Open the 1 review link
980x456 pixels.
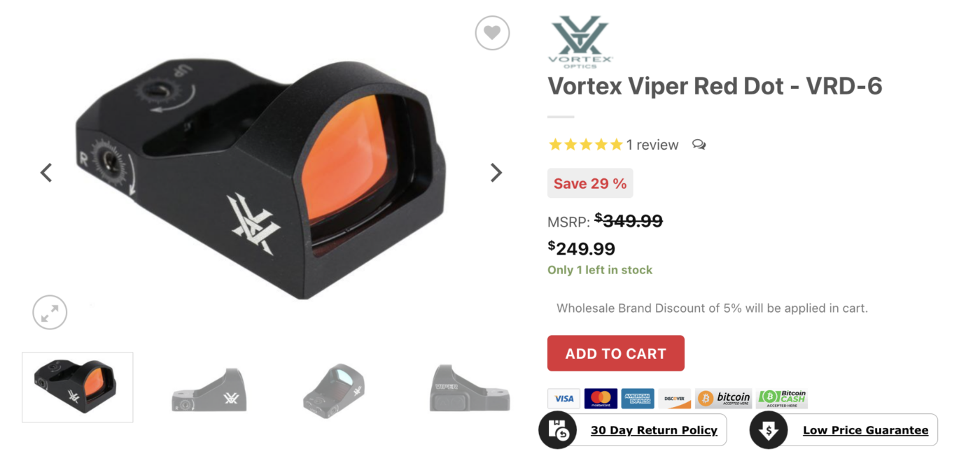coord(652,145)
